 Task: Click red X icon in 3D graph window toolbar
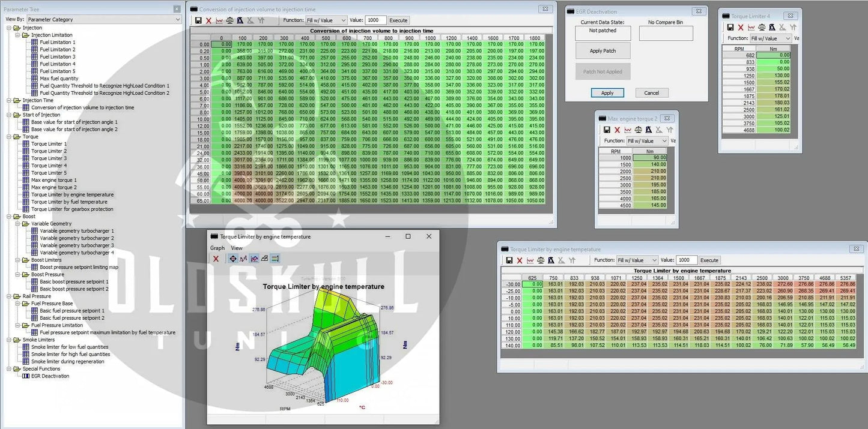[216, 259]
